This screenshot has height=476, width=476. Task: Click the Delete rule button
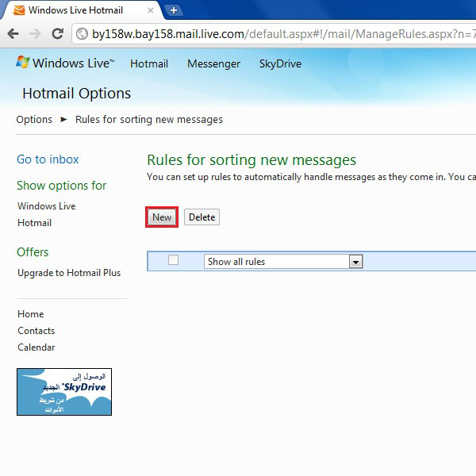tap(202, 217)
